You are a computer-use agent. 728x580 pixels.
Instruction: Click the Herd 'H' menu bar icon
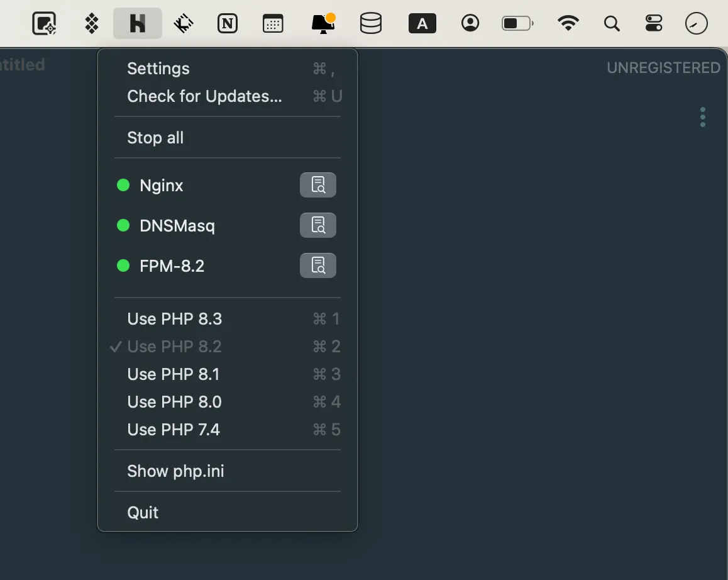[x=138, y=24]
